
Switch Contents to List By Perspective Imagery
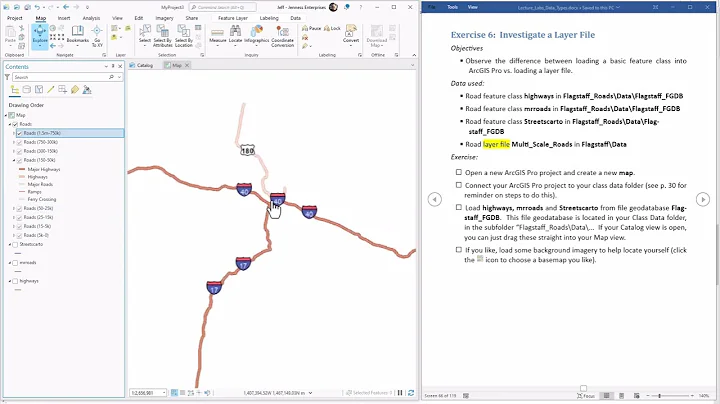click(x=87, y=90)
